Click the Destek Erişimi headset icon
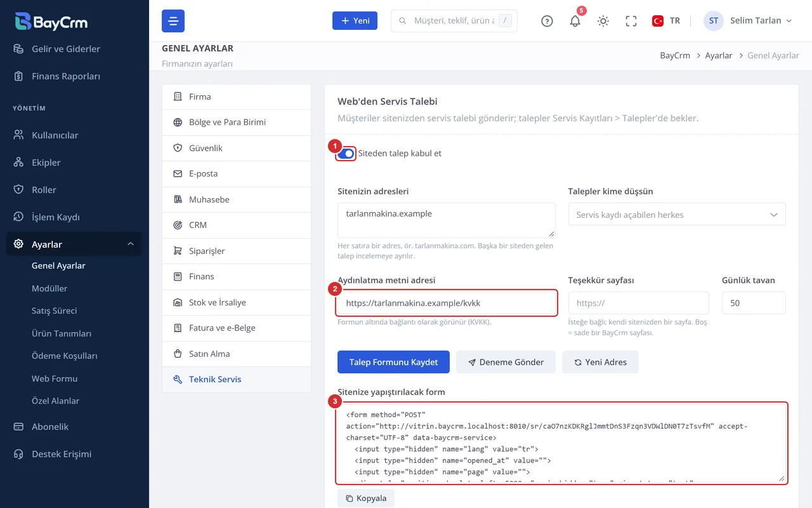 point(19,454)
